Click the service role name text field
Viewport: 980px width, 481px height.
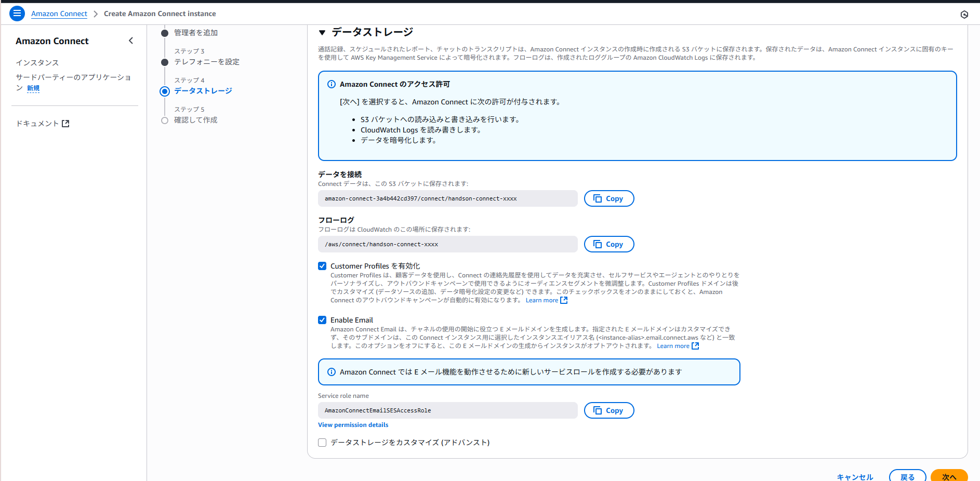447,410
